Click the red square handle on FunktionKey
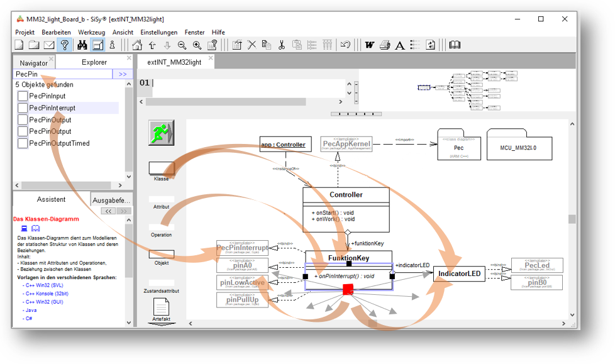 [x=348, y=289]
